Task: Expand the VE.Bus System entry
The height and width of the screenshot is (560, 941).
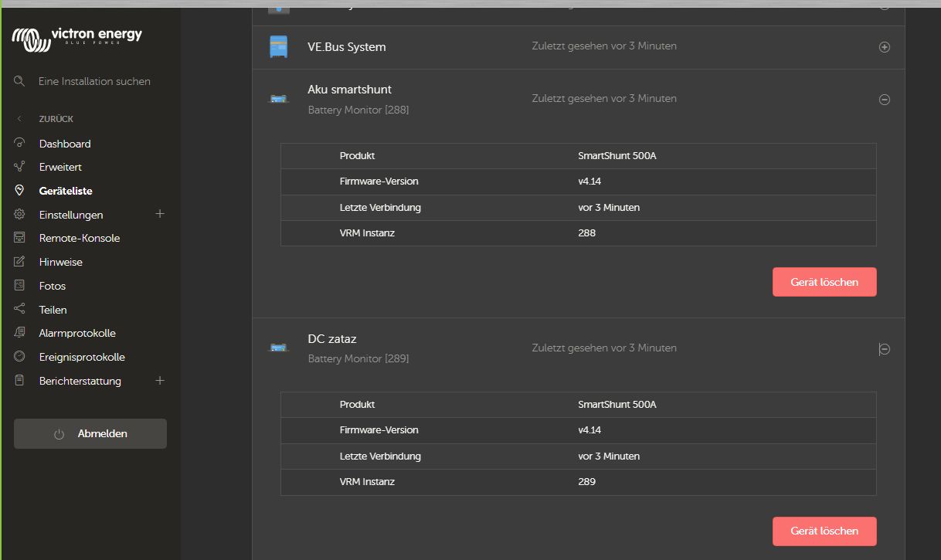Action: click(x=885, y=47)
